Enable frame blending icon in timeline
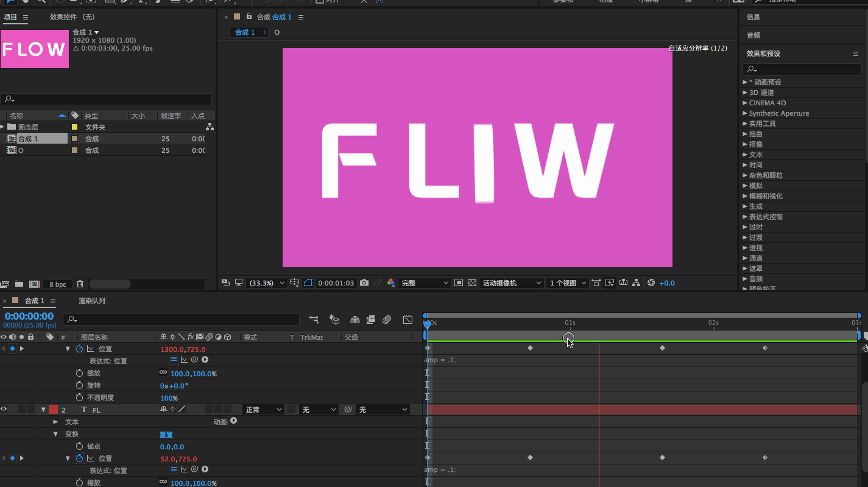The height and width of the screenshot is (487, 868). pos(371,320)
